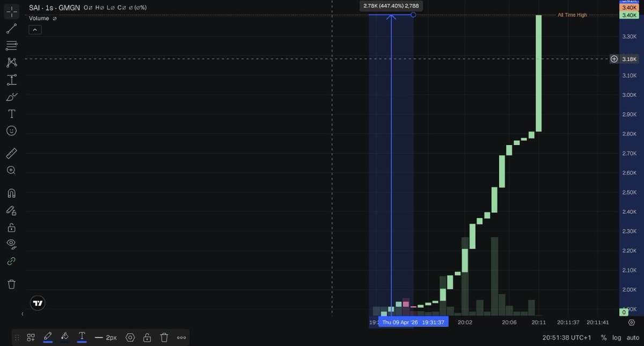
Task: Select the crosshair cursor tool
Action: (12, 11)
